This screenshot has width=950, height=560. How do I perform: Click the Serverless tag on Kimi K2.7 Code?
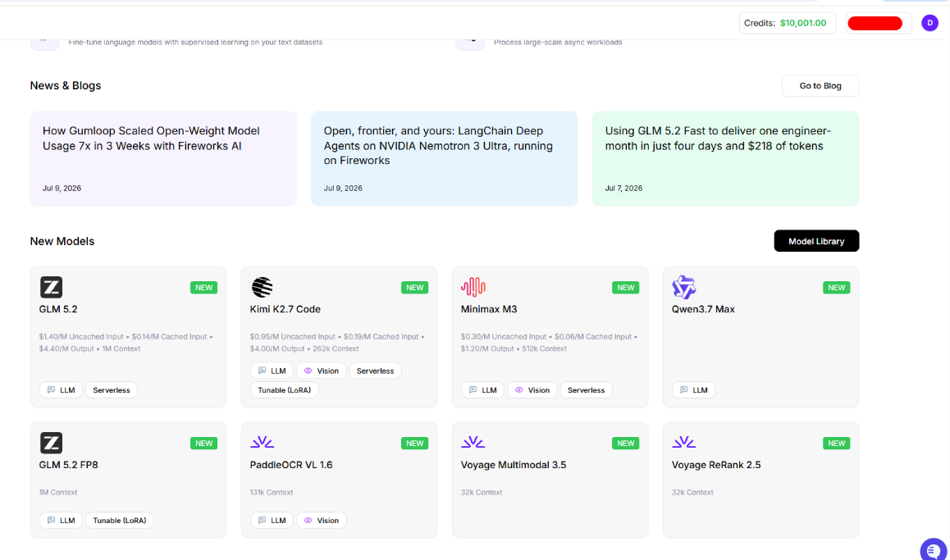coord(375,371)
